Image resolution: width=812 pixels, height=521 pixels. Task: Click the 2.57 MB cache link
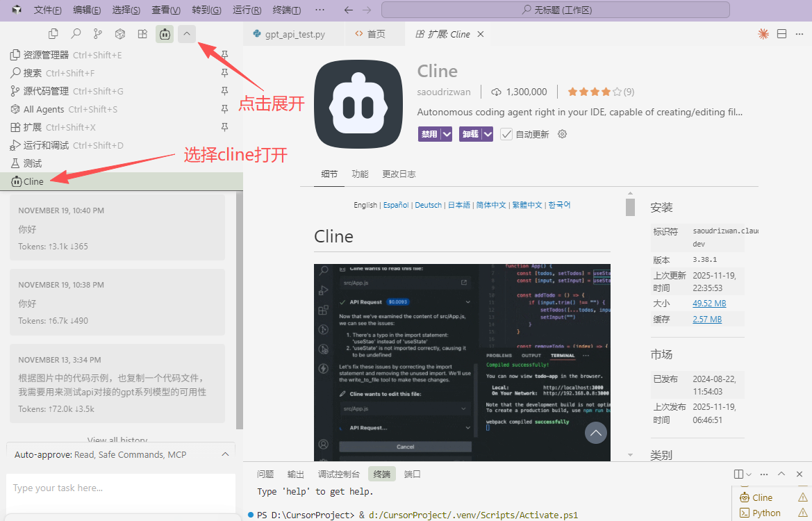pyautogui.click(x=707, y=320)
